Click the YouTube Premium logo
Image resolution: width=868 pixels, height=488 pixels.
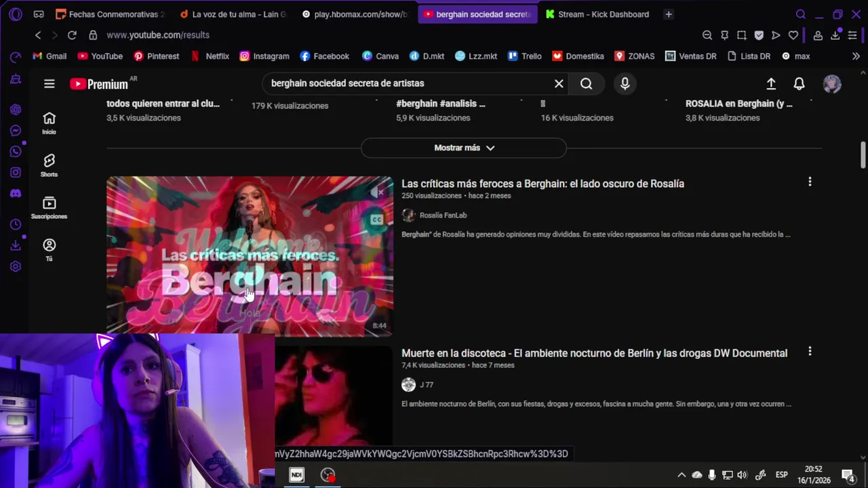tap(99, 84)
